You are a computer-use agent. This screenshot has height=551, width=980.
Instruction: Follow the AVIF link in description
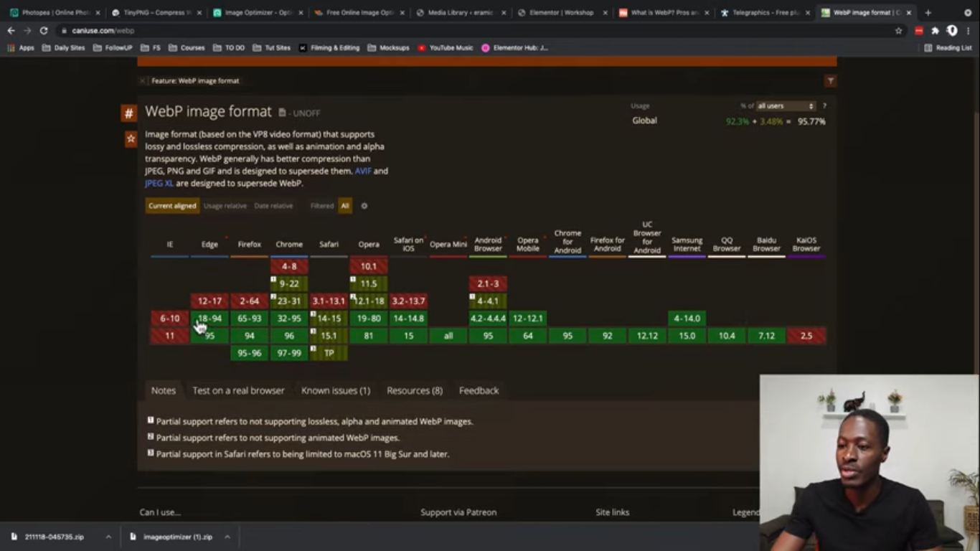pyautogui.click(x=363, y=171)
